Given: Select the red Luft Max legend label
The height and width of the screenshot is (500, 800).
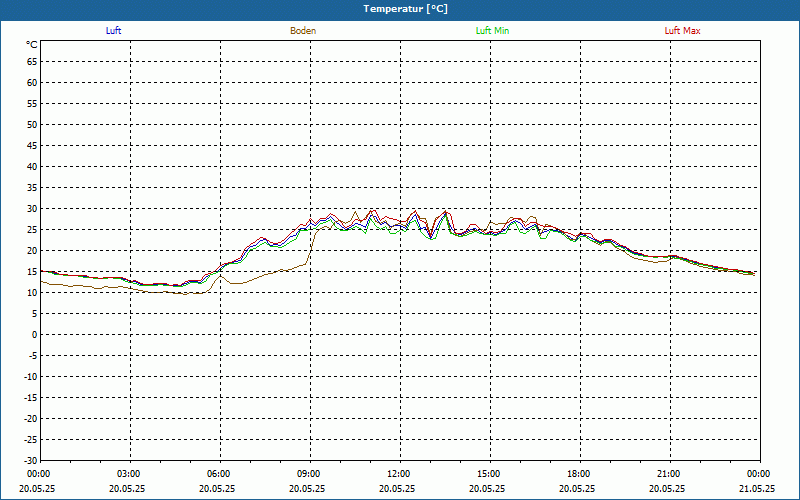Looking at the screenshot, I should pos(682,31).
